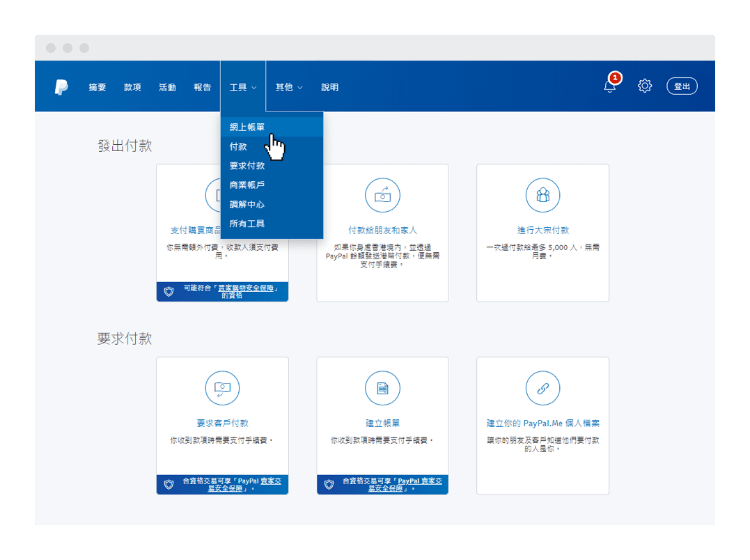Collapse the 工具 dropdown menu
Screen dimensions: 750x560
pos(243,87)
